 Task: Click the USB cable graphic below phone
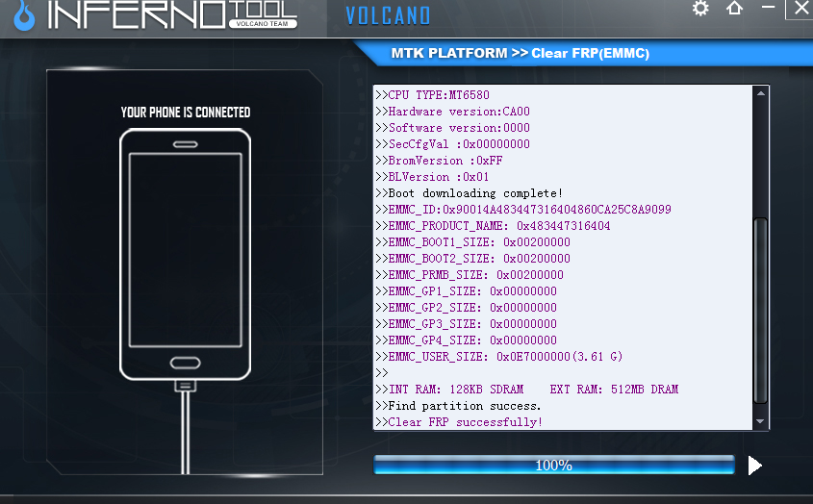[185, 428]
